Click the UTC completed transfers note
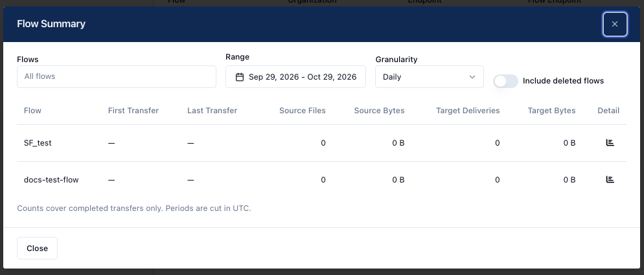The height and width of the screenshot is (275, 644). click(x=134, y=208)
